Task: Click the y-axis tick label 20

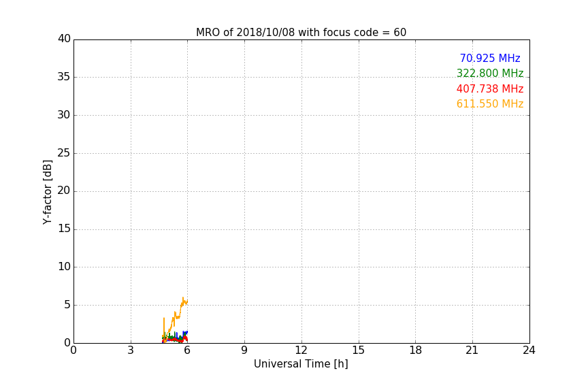Action: (64, 191)
